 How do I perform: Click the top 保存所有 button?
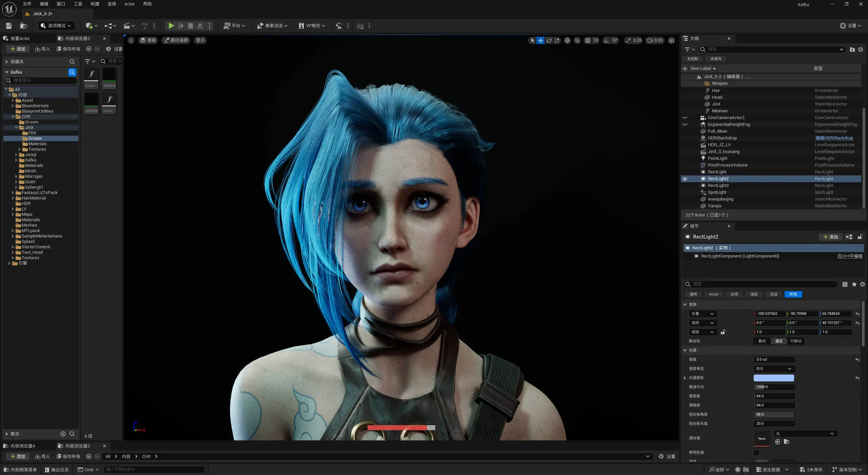(68, 49)
